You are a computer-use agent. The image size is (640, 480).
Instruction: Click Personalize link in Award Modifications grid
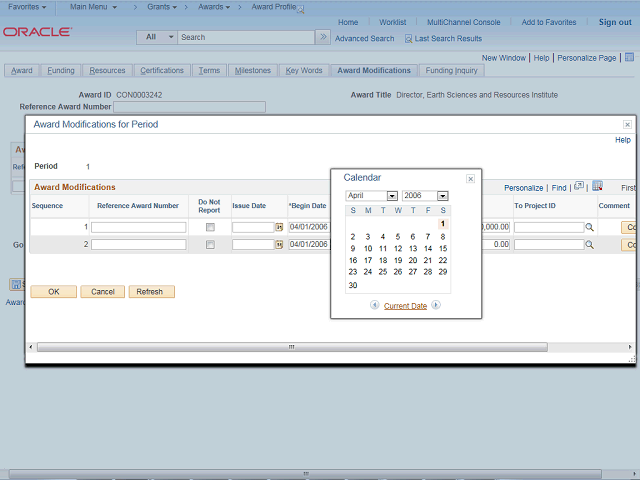click(523, 188)
